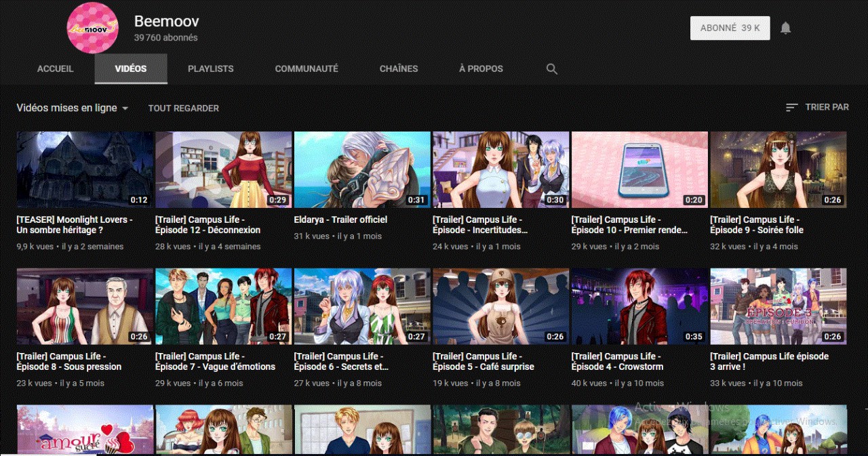
Task: Click the Épisode 10 - Premier rende... title
Action: [629, 225]
